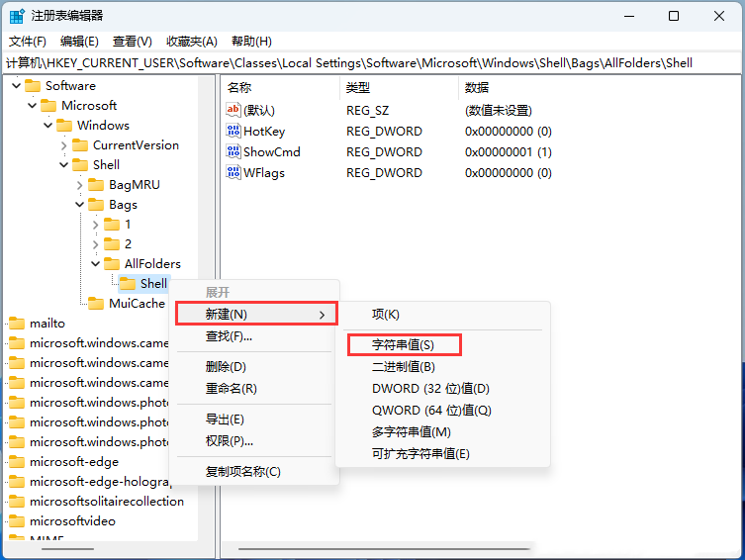Click the HotKey DWORD value icon

(x=233, y=131)
